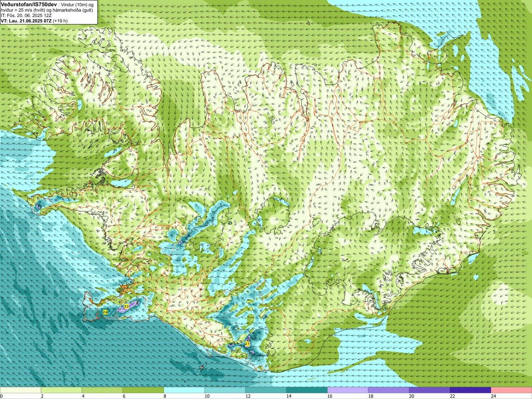Viewport: 532px width, 399px height.
Task: Select the 2–4 m/s light green swatch
Action: [x=61, y=390]
